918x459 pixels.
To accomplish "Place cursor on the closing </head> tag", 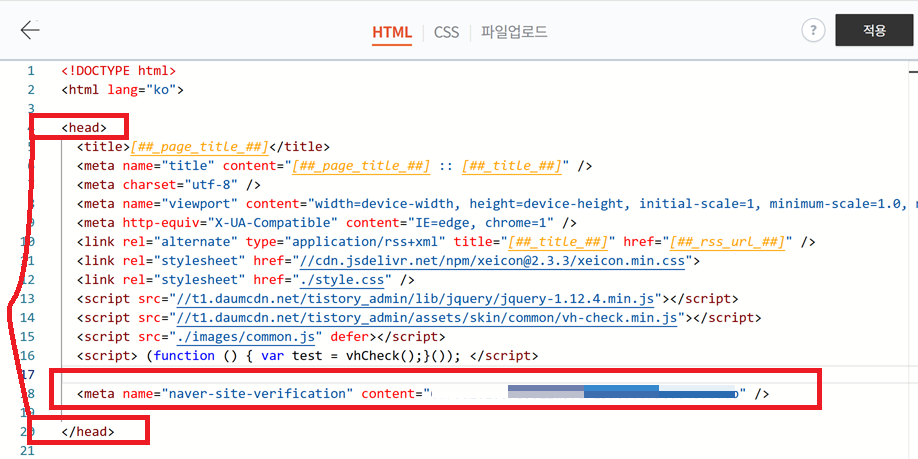I will click(x=88, y=432).
